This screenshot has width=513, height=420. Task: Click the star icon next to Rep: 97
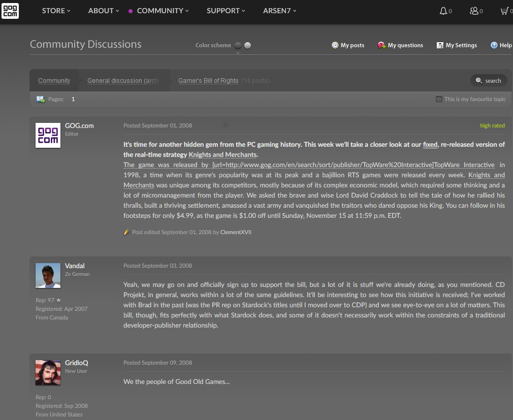click(x=58, y=300)
